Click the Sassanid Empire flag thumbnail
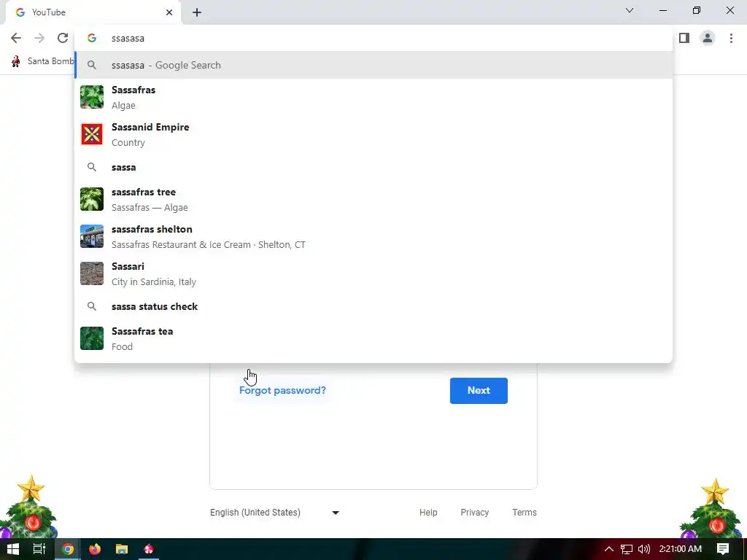Viewport: 747px width, 560px height. tap(92, 134)
